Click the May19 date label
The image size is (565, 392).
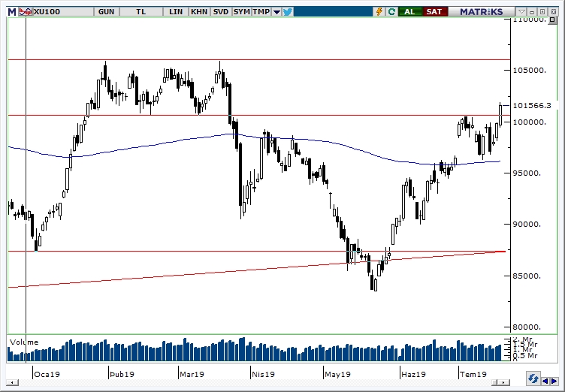[x=337, y=374]
